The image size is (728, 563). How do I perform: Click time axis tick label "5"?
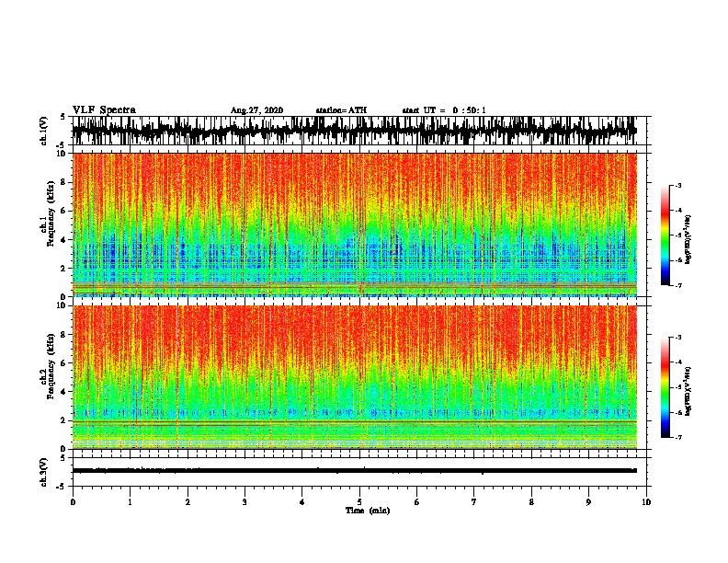pyautogui.click(x=359, y=502)
